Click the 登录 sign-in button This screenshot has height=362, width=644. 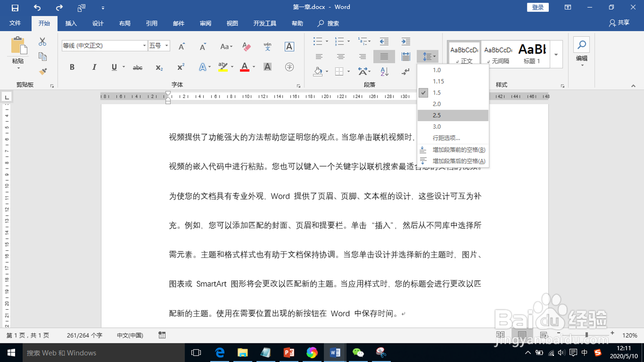pos(538,8)
